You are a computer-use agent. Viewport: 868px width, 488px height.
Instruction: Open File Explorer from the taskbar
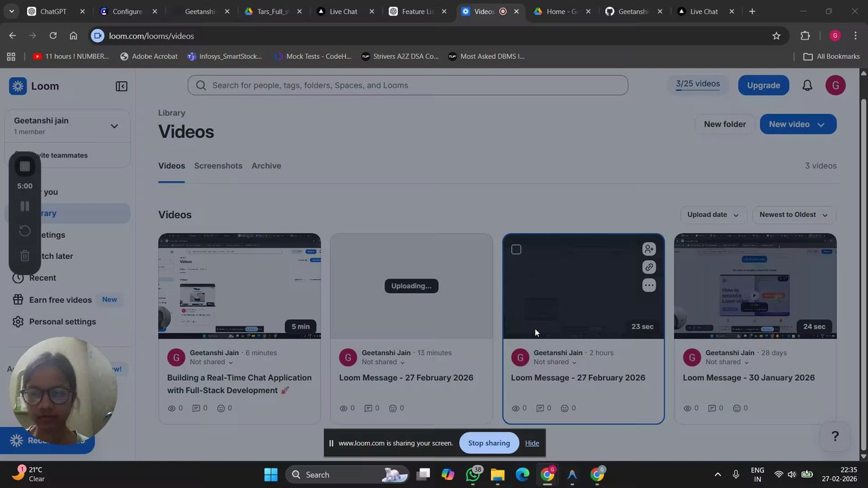pyautogui.click(x=498, y=474)
